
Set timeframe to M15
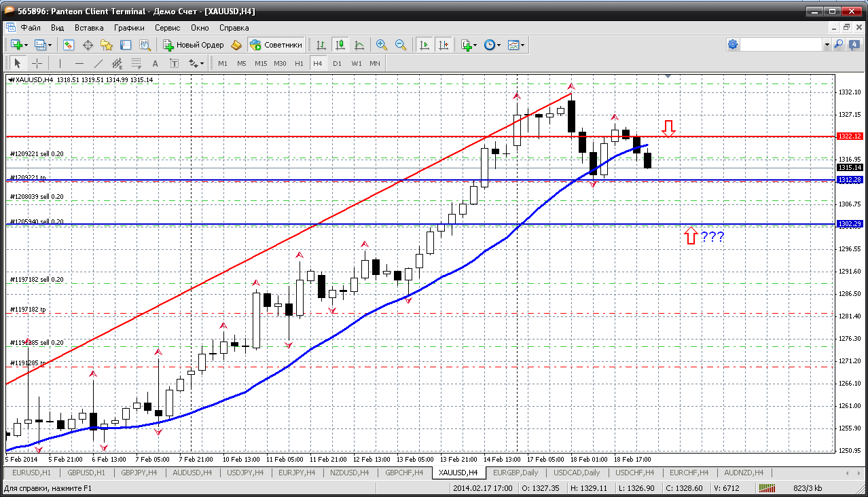coord(261,63)
